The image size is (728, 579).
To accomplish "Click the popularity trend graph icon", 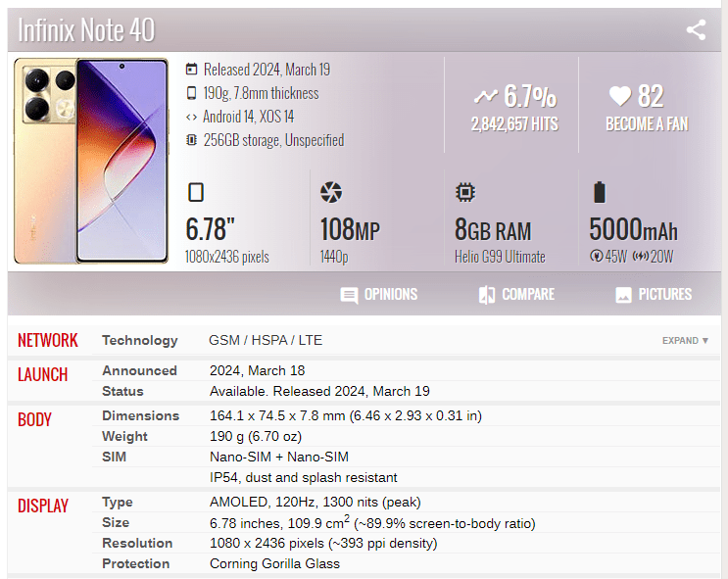I will (485, 96).
